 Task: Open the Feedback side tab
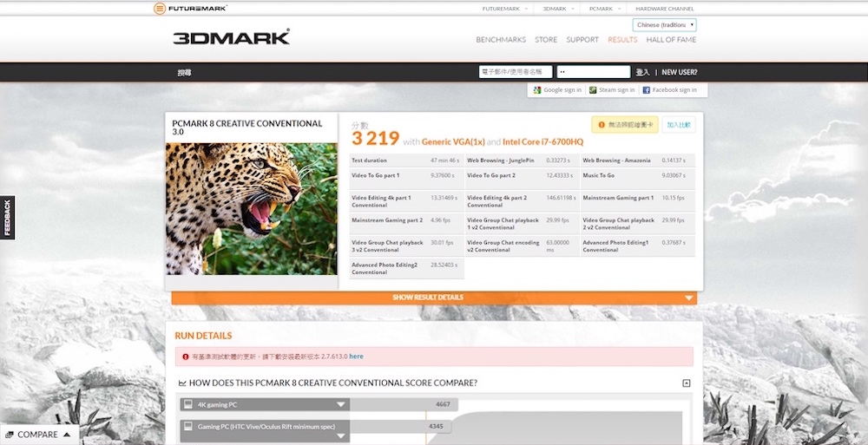8,218
